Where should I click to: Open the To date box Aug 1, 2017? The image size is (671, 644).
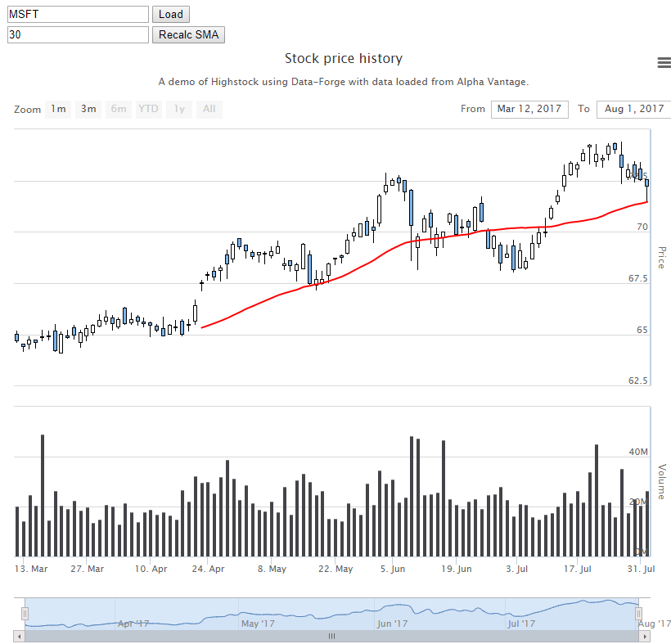tap(634, 109)
